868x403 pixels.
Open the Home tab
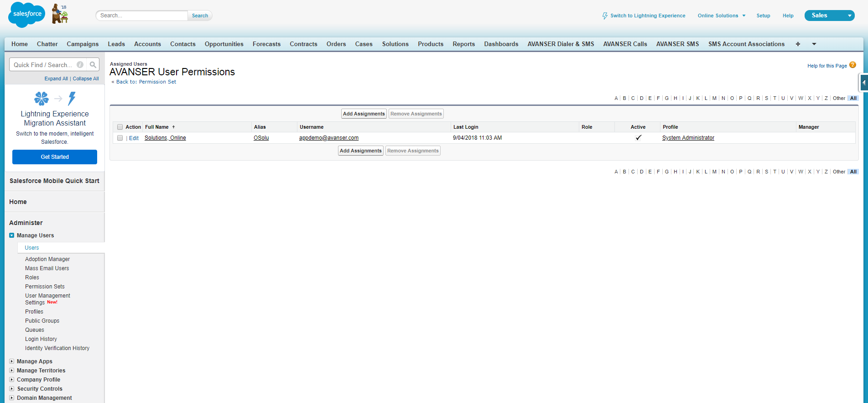20,44
